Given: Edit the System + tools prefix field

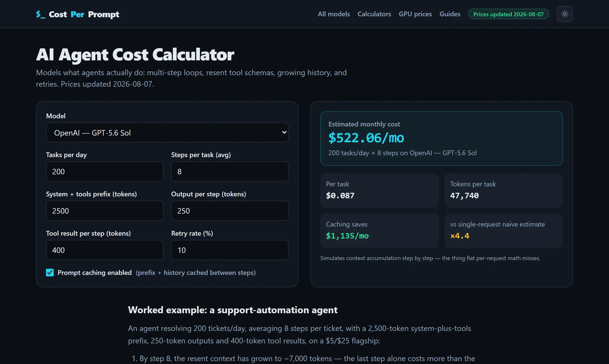Looking at the screenshot, I should [105, 211].
